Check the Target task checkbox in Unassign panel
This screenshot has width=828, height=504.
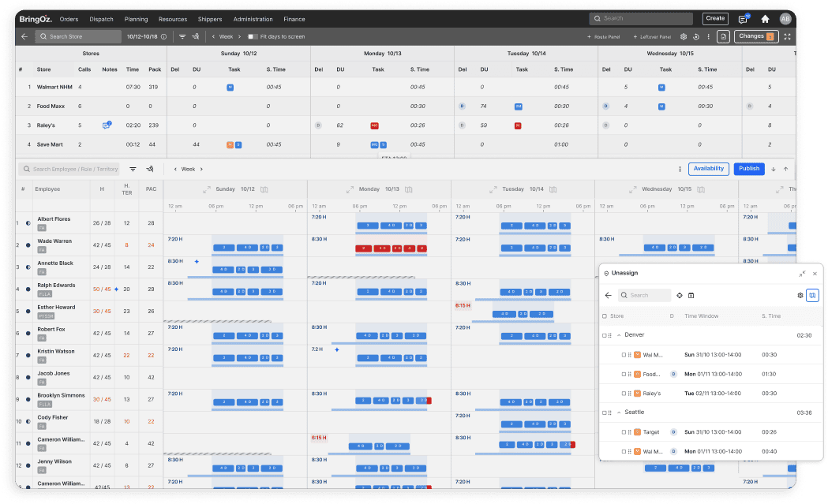point(624,432)
